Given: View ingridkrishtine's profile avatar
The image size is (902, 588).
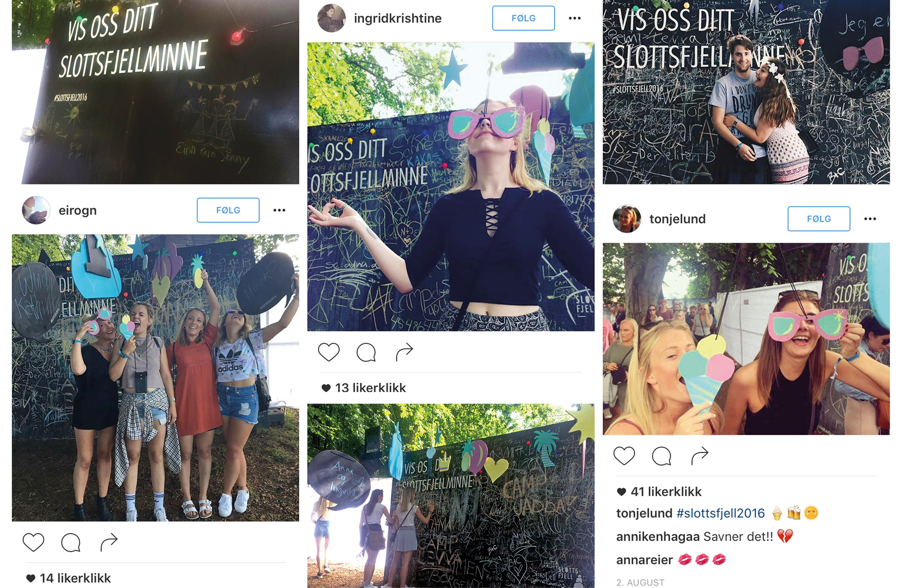Looking at the screenshot, I should pos(331,18).
